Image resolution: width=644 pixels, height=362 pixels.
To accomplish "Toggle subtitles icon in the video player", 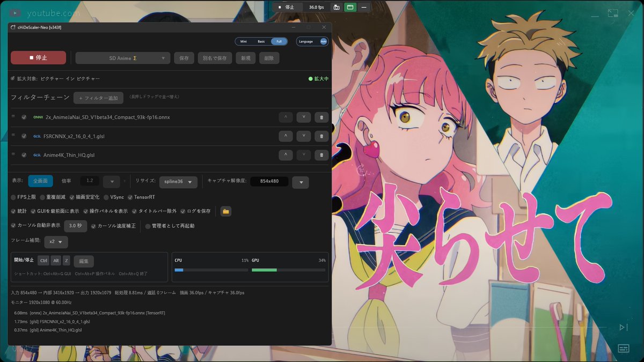I will point(623,349).
